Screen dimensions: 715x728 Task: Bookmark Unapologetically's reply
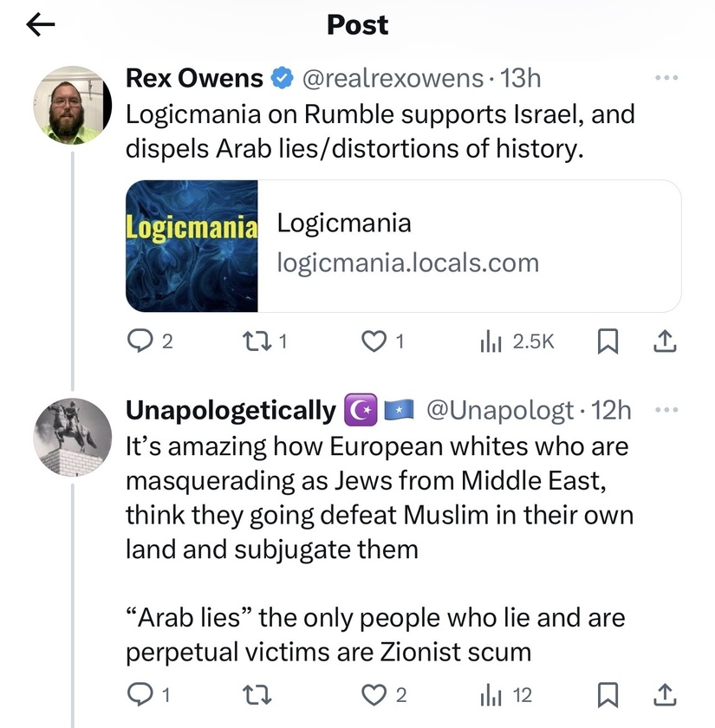(608, 695)
